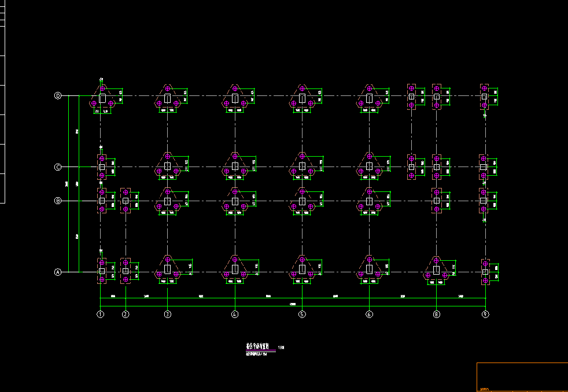The height and width of the screenshot is (392, 568).
Task: Click grid axis bubble B
Action: click(x=58, y=201)
